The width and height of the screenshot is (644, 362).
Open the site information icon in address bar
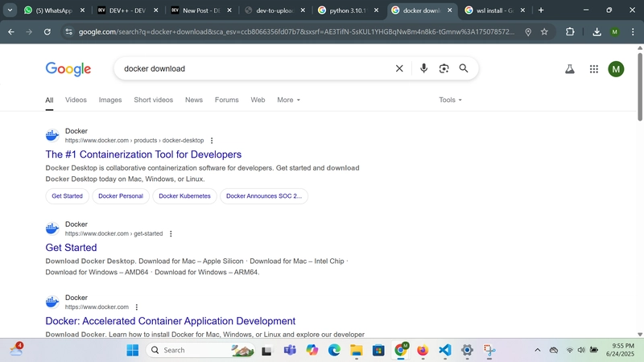(x=68, y=31)
